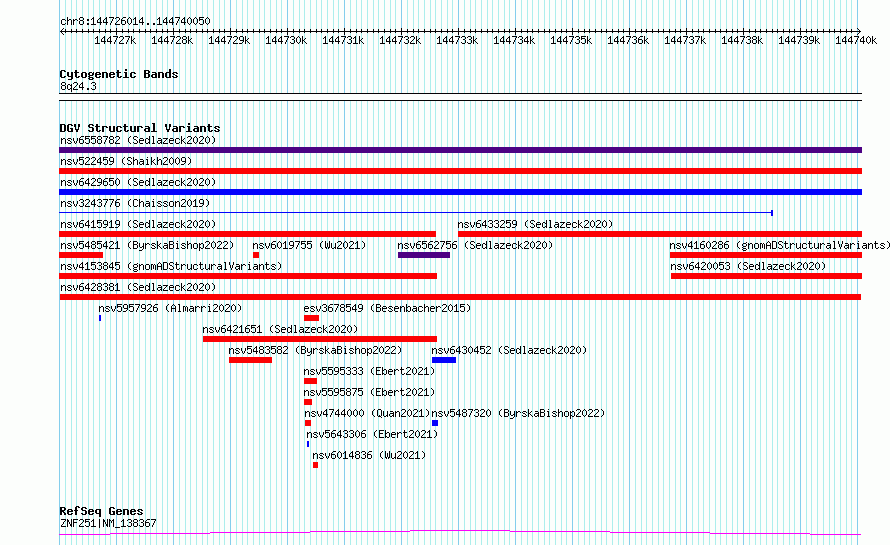This screenshot has width=890, height=545.
Task: Click the tiny blue nsv5643306 marker
Action: [308, 444]
